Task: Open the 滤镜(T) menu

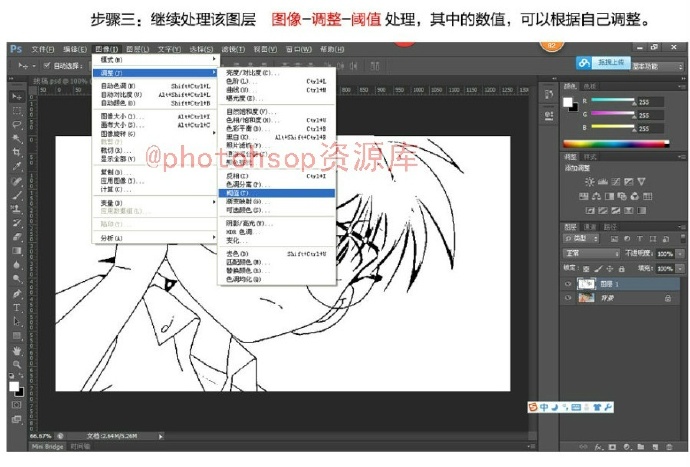Action: pyautogui.click(x=232, y=49)
